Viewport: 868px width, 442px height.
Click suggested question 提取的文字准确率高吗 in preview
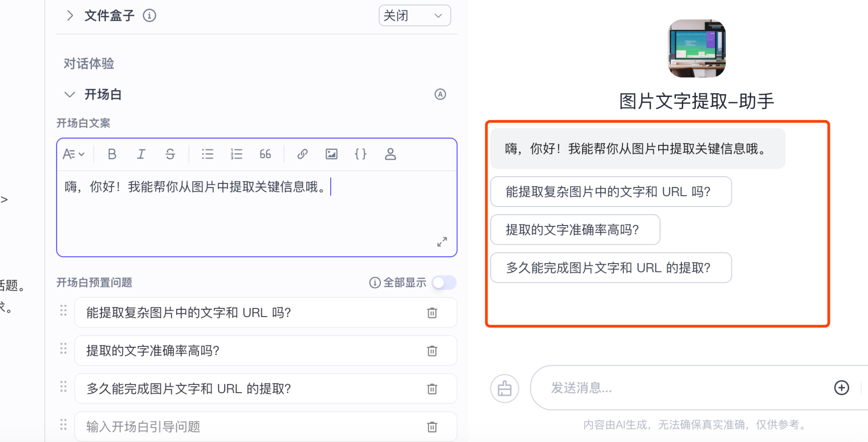click(574, 229)
